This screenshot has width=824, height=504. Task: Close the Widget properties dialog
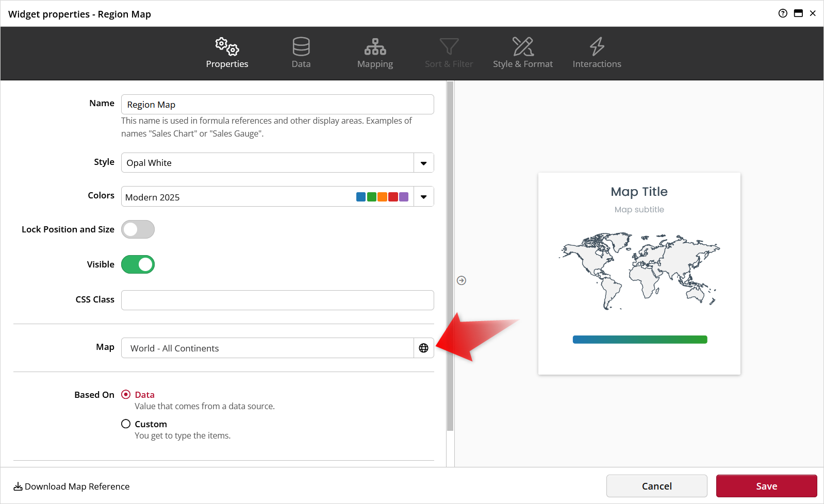pos(813,13)
